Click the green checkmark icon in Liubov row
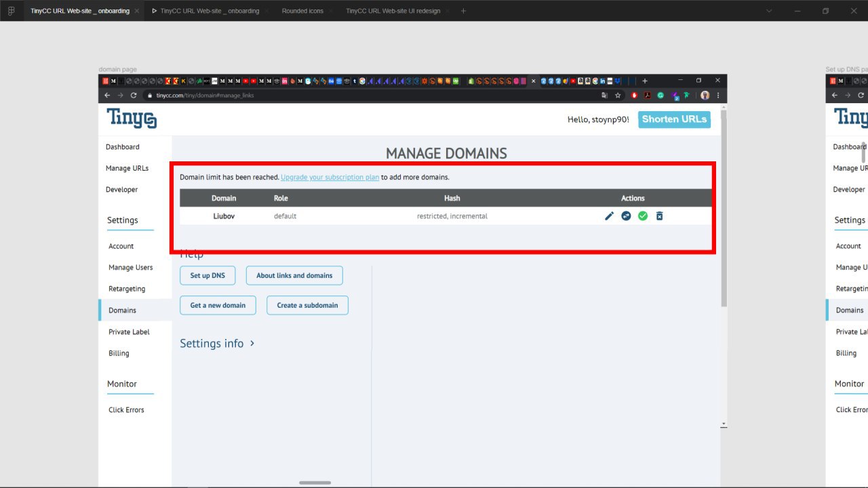Image resolution: width=868 pixels, height=488 pixels. pyautogui.click(x=643, y=216)
